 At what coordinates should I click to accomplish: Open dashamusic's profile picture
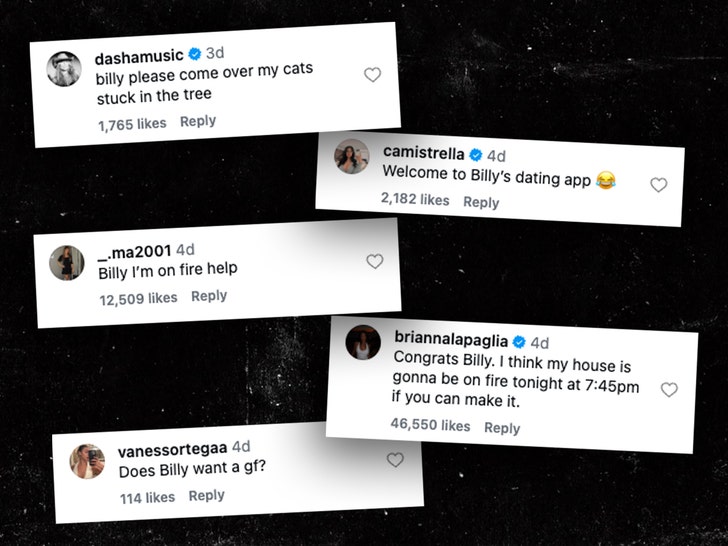tap(64, 69)
